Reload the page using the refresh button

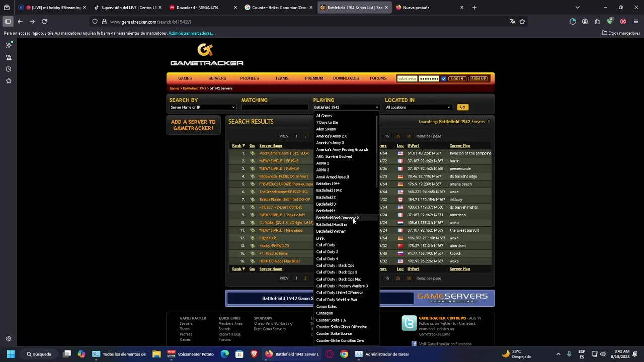[44, 22]
